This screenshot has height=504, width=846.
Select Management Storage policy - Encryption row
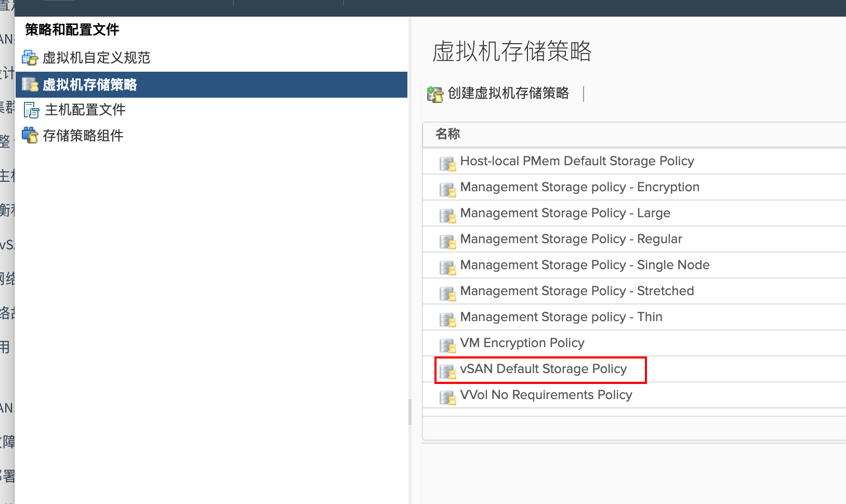pyautogui.click(x=634, y=187)
